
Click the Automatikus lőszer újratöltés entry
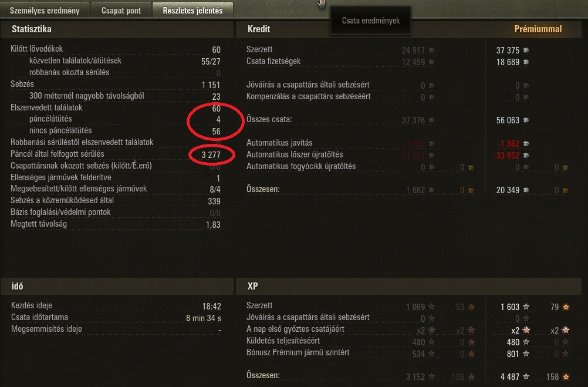(295, 154)
